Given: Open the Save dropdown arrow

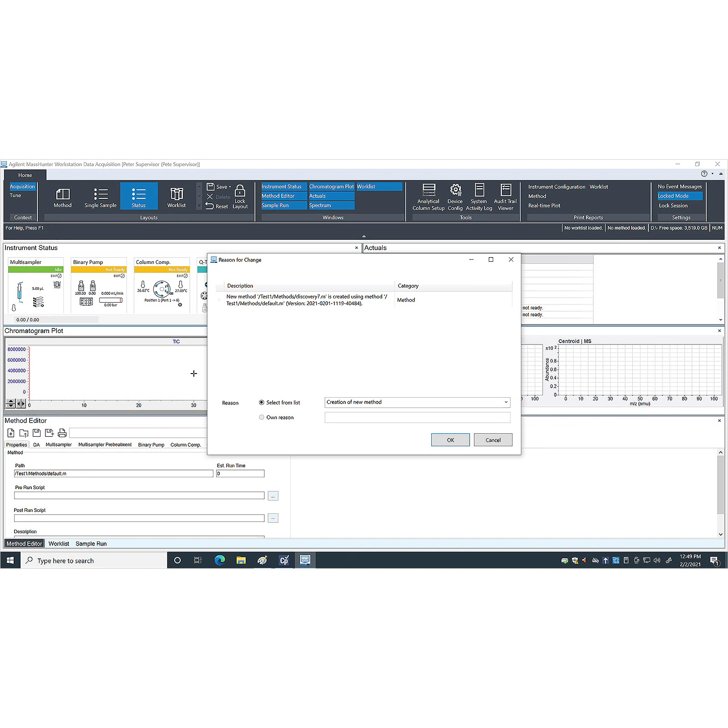Looking at the screenshot, I should (x=230, y=187).
